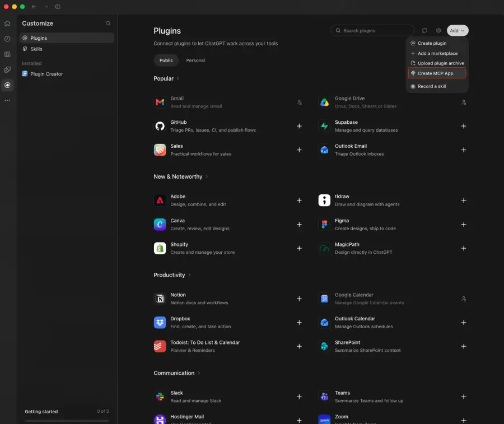Open Skills in the Customize sidebar
The width and height of the screenshot is (504, 424).
(x=67, y=49)
